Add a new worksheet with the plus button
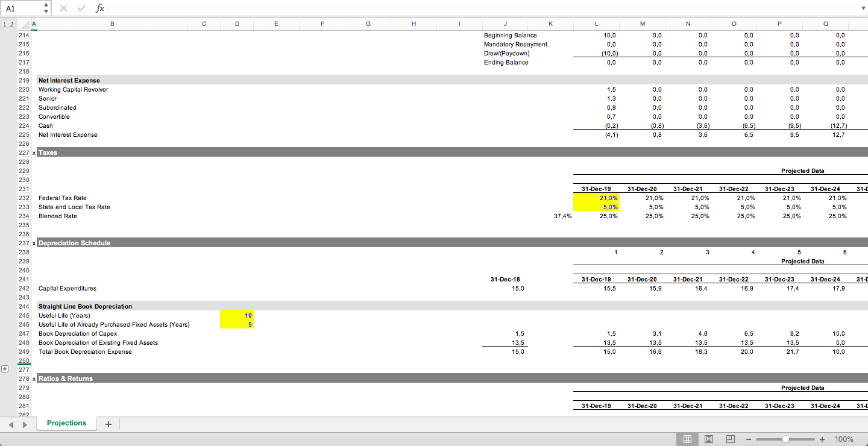 pyautogui.click(x=108, y=424)
